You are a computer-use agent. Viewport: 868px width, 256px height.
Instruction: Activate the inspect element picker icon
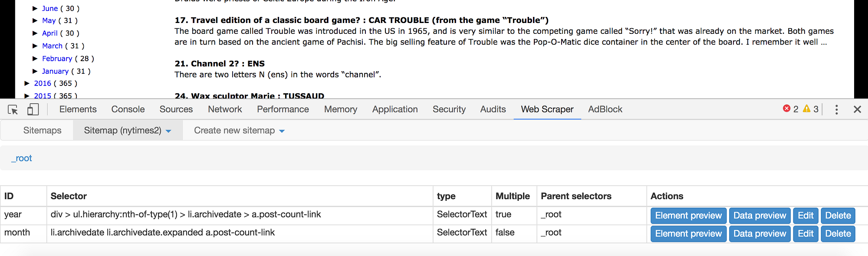[13, 110]
